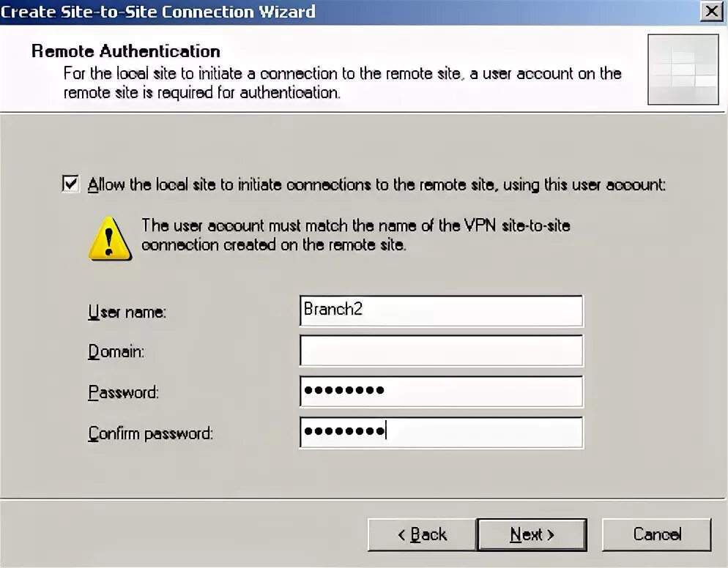This screenshot has height=568, width=728.
Task: Click the 'Allow the local site to initiate connections' label text
Action: click(x=376, y=184)
